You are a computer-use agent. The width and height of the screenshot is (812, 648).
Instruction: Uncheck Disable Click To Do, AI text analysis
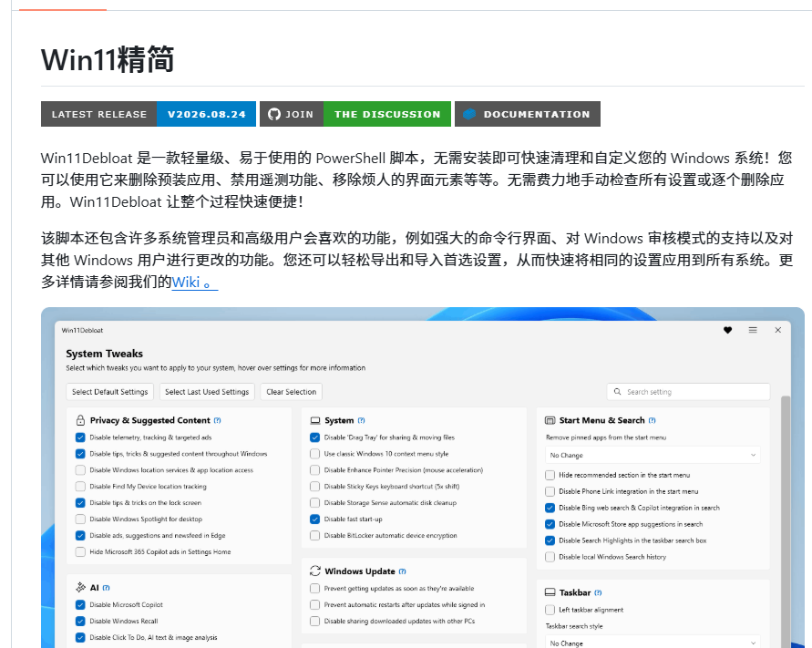tap(80, 637)
